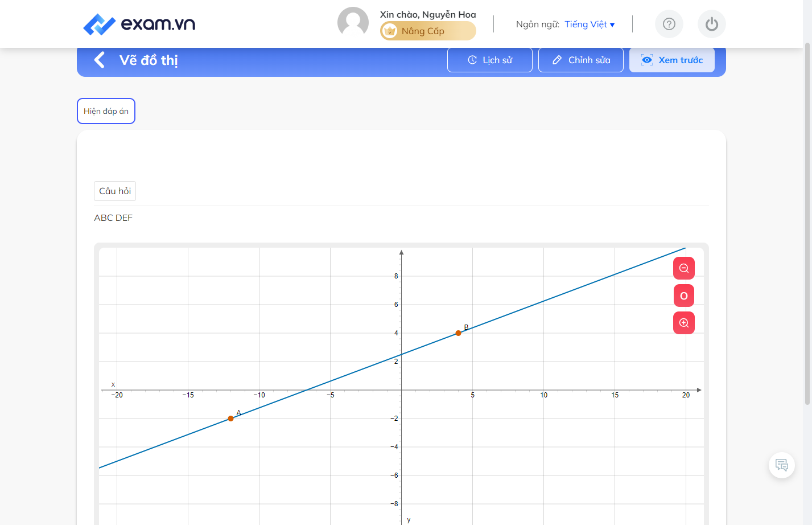Screen dimensions: 812x525
Task: Open Lịch sử history
Action: (490, 60)
